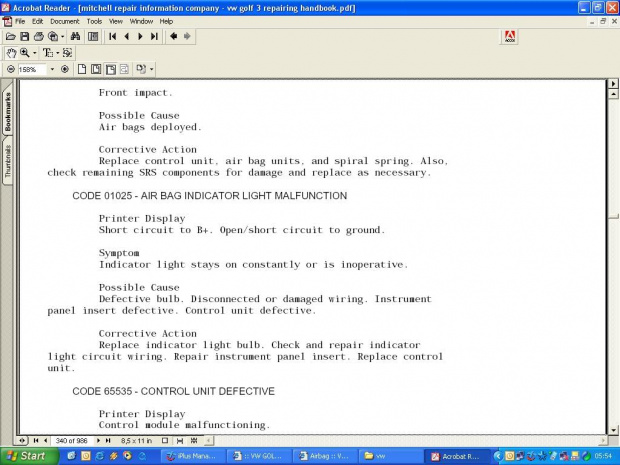Viewport: 620px width, 465px height.
Task: Click the zoom out minus button
Action: tap(11, 69)
